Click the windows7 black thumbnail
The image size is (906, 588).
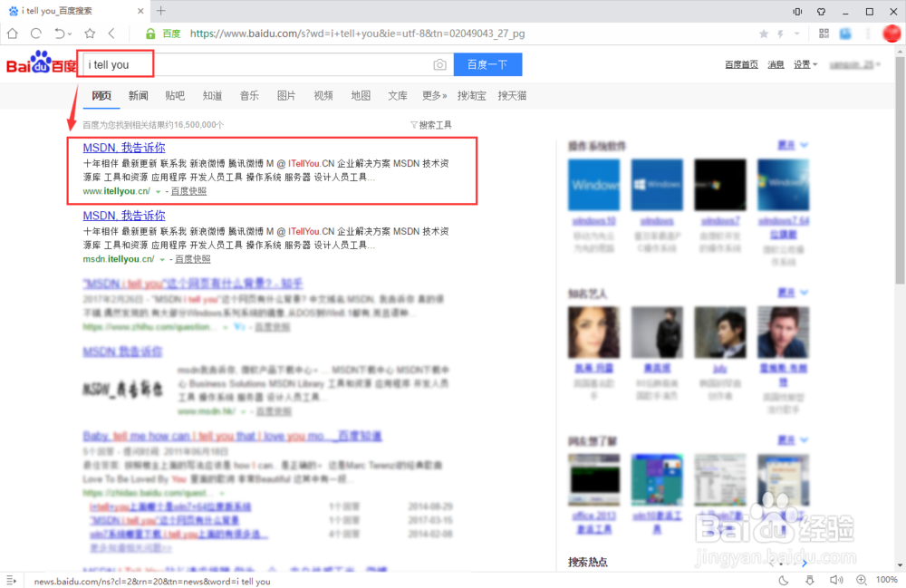point(720,184)
